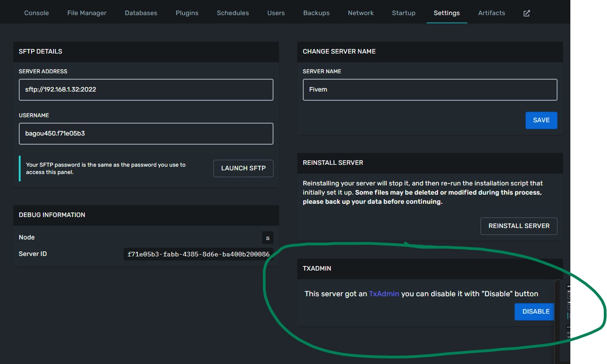Select the Settings tab
607x364 pixels.
(447, 13)
